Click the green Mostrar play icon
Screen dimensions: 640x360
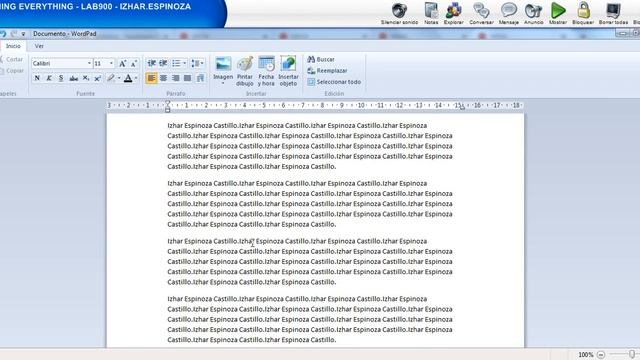558,13
